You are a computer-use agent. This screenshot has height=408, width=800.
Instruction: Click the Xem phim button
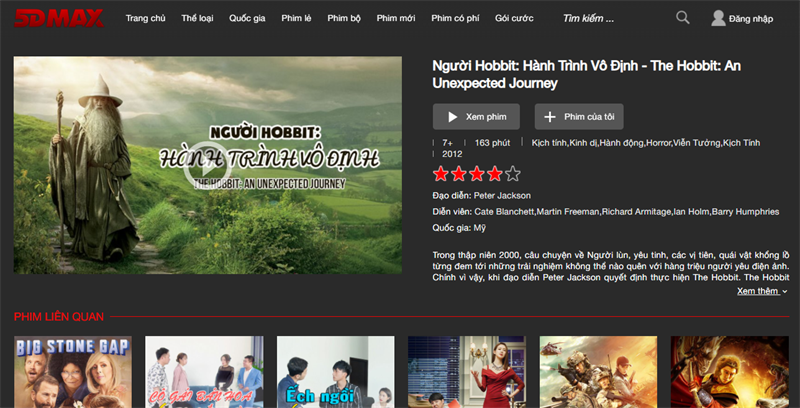(477, 117)
